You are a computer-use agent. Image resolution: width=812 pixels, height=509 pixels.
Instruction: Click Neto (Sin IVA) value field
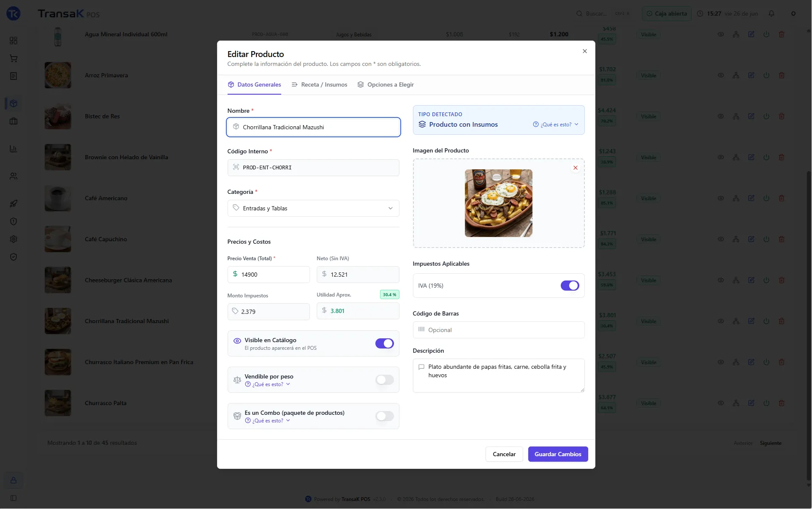tap(358, 275)
